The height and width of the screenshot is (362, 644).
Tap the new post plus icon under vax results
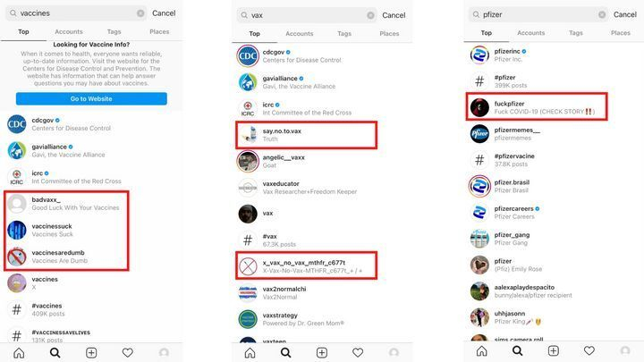(322, 352)
